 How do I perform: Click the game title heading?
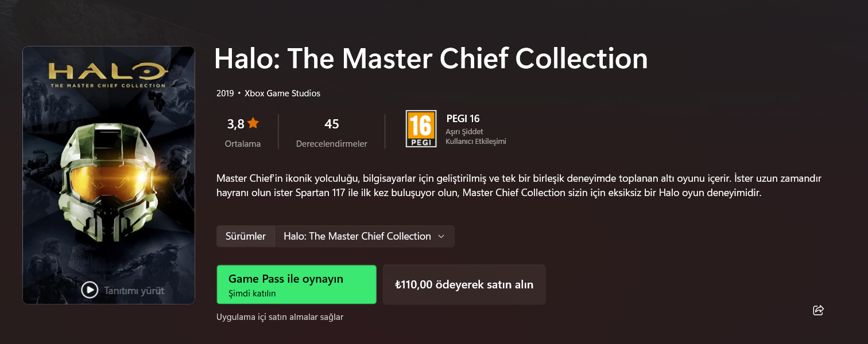coord(431,59)
